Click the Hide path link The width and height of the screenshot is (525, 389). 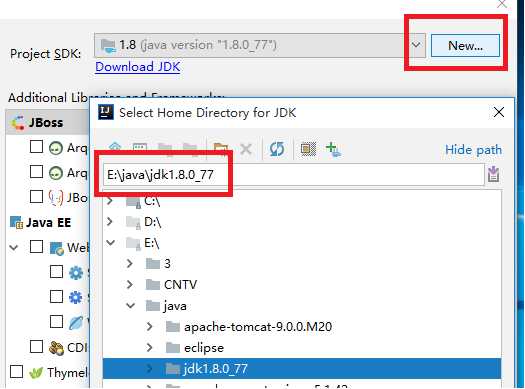473,149
